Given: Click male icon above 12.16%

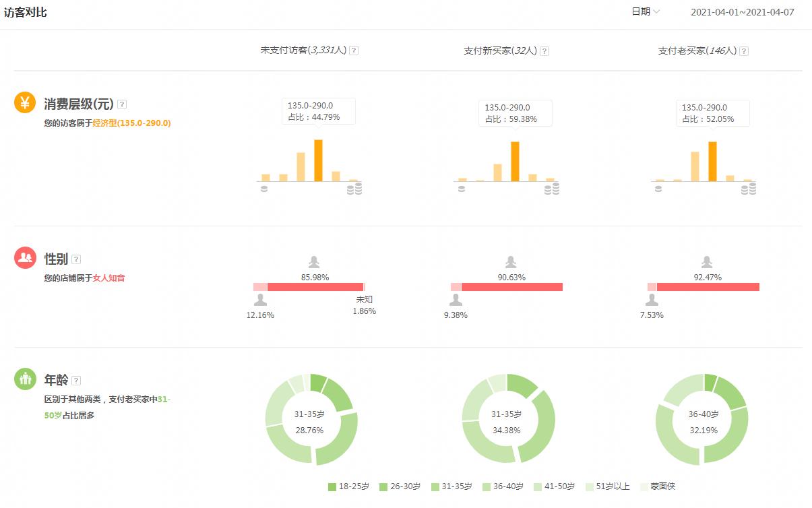Looking at the screenshot, I should click(x=260, y=300).
